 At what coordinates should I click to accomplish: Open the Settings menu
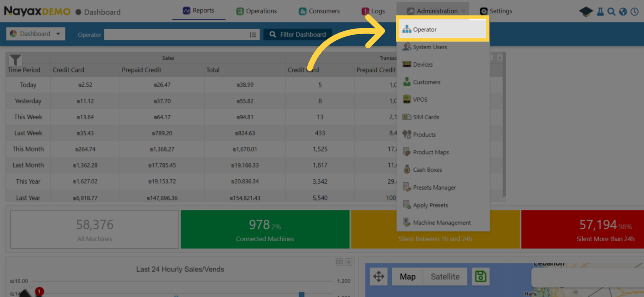coord(496,11)
